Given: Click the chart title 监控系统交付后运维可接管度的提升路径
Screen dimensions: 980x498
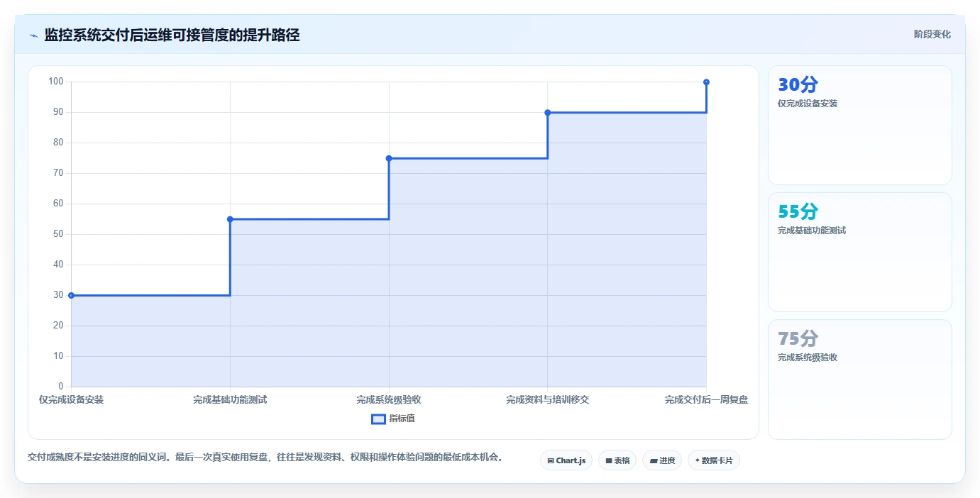Looking at the screenshot, I should 172,35.
